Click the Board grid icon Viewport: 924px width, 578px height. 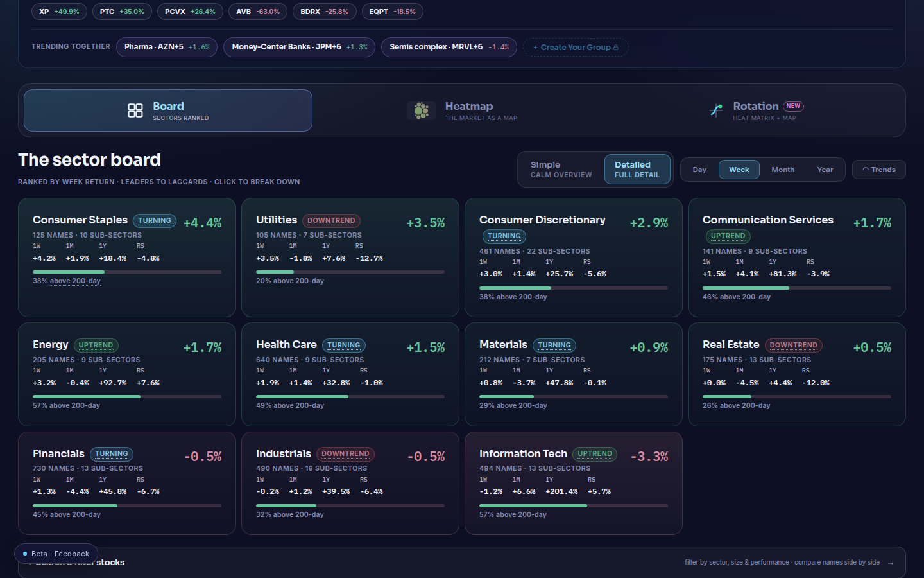(135, 110)
